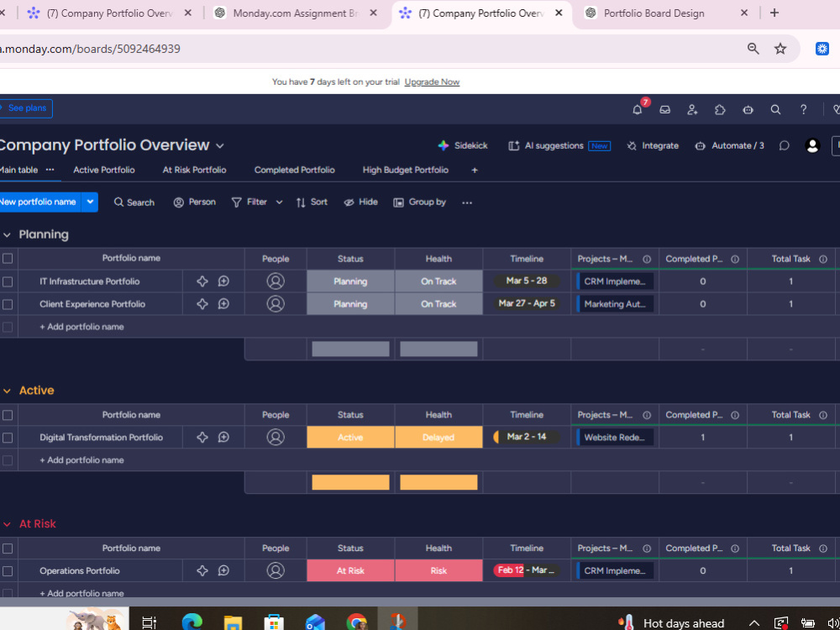
Task: Click the user avatar on board header
Action: pos(812,145)
